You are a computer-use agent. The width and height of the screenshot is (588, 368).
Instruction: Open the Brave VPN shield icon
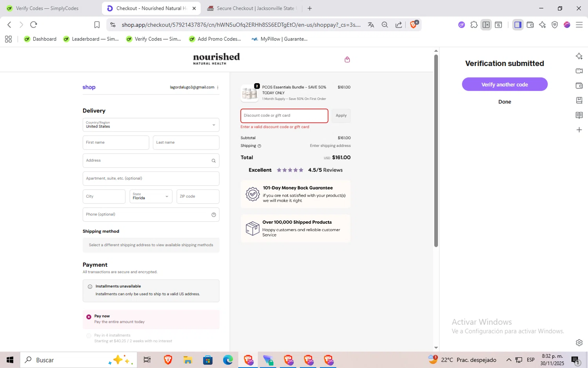[555, 25]
